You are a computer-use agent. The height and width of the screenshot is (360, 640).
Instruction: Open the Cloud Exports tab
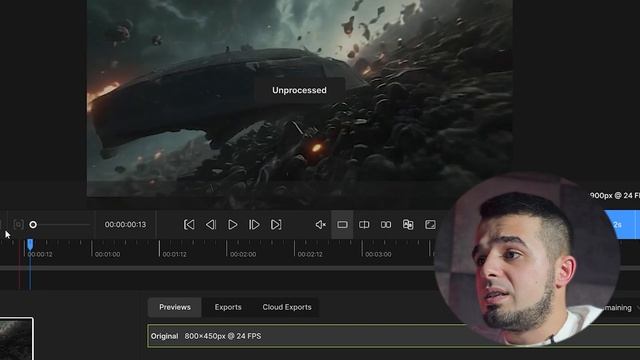[x=287, y=307]
